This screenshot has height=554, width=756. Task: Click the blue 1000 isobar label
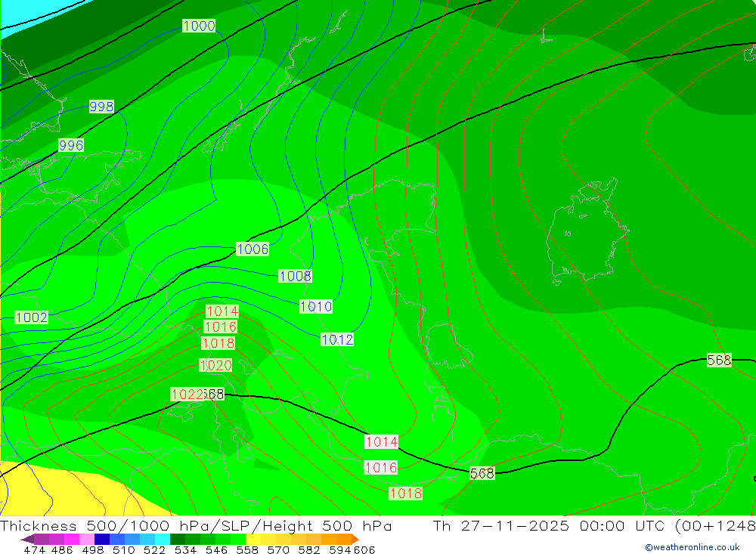coord(199,26)
